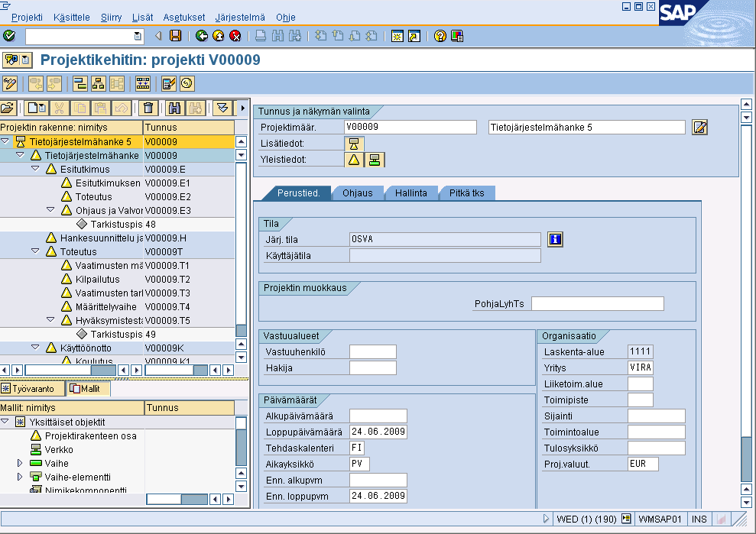Open the Projekti menu
The height and width of the screenshot is (534, 756).
[27, 18]
